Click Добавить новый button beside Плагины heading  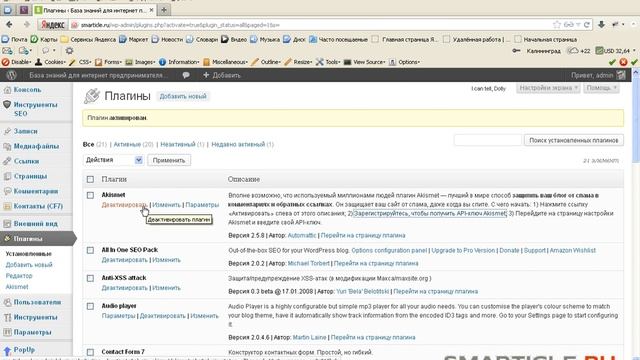pyautogui.click(x=183, y=96)
